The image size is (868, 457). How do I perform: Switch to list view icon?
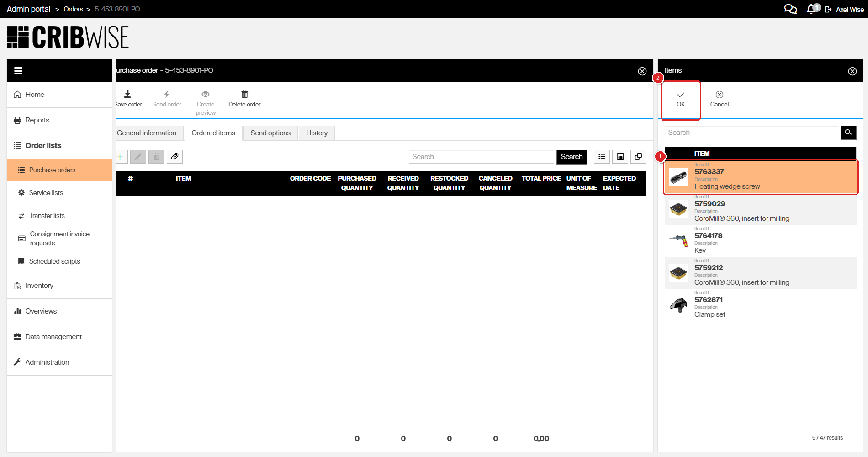(602, 157)
